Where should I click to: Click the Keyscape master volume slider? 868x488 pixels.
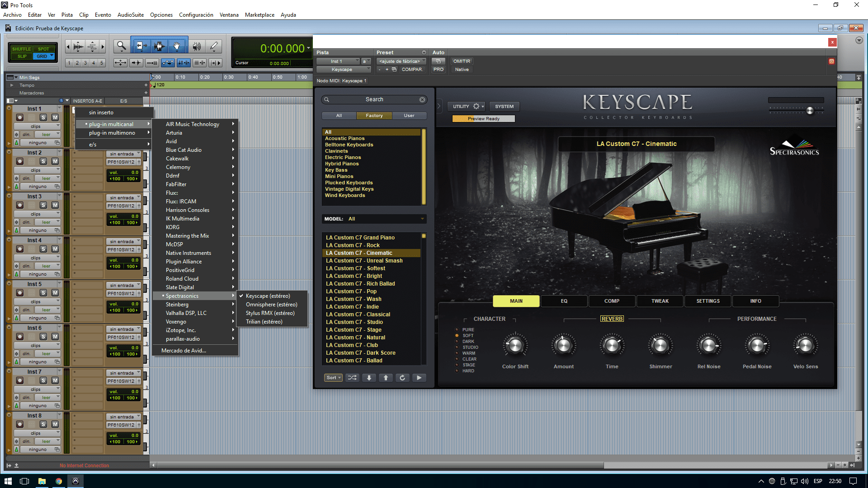point(810,111)
